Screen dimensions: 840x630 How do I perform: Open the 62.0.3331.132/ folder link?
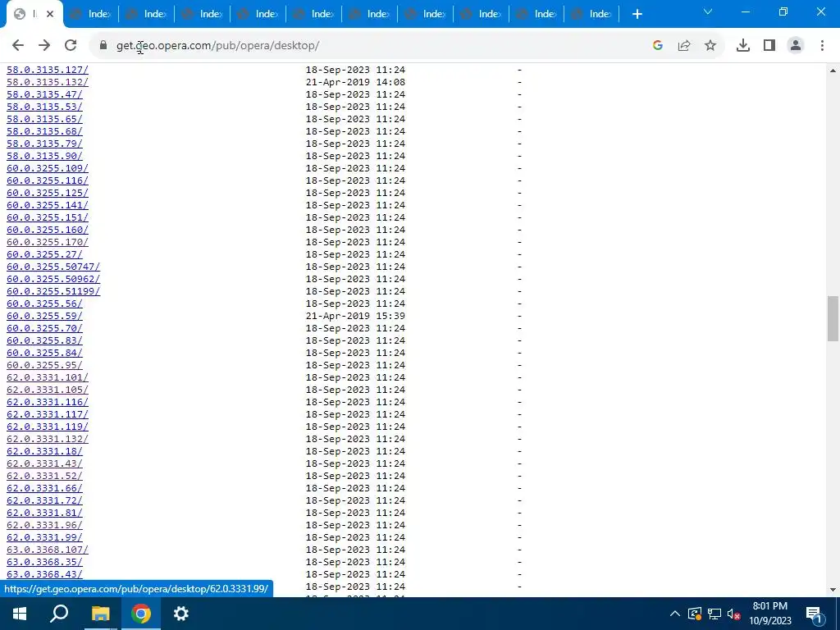click(x=47, y=440)
